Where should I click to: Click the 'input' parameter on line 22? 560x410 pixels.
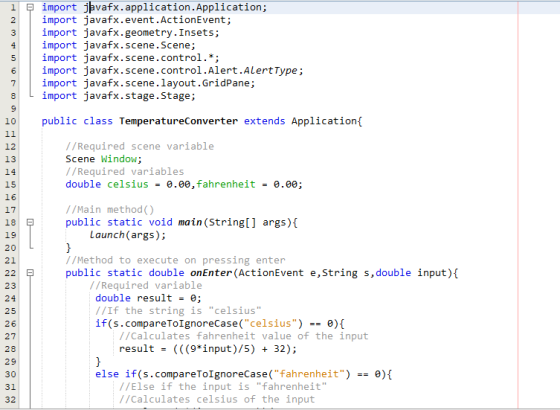[x=432, y=273]
